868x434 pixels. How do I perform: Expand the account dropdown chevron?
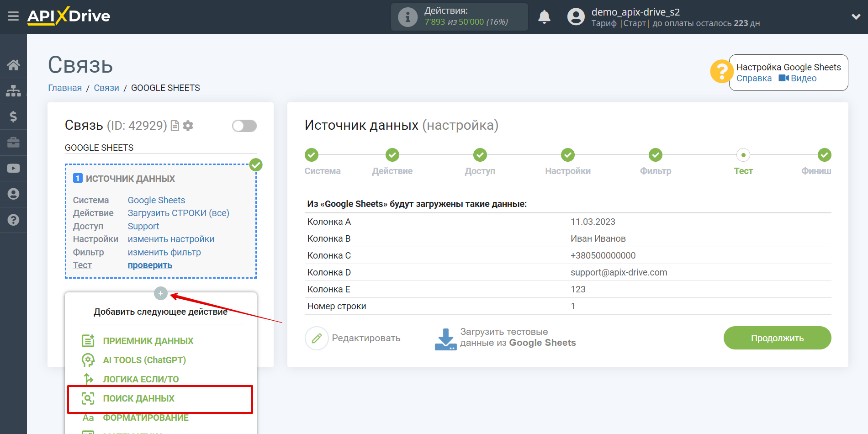[856, 17]
